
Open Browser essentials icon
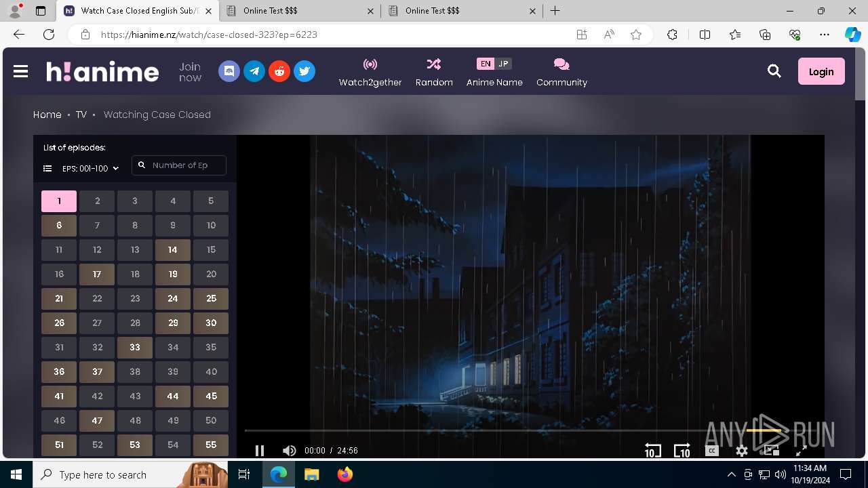tap(795, 35)
